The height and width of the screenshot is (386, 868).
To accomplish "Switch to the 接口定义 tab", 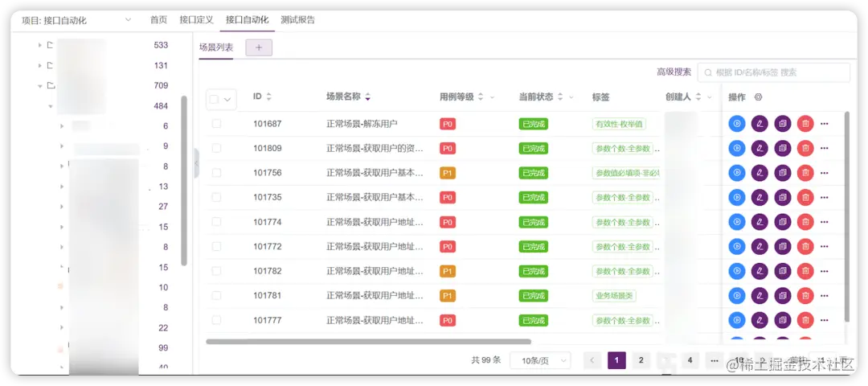I will click(197, 20).
